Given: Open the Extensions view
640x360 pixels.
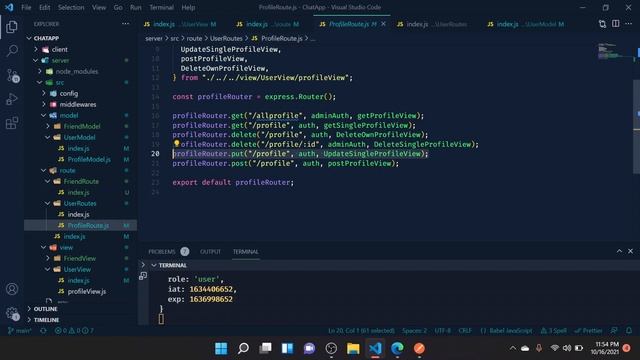Looking at the screenshot, I should click(12, 123).
